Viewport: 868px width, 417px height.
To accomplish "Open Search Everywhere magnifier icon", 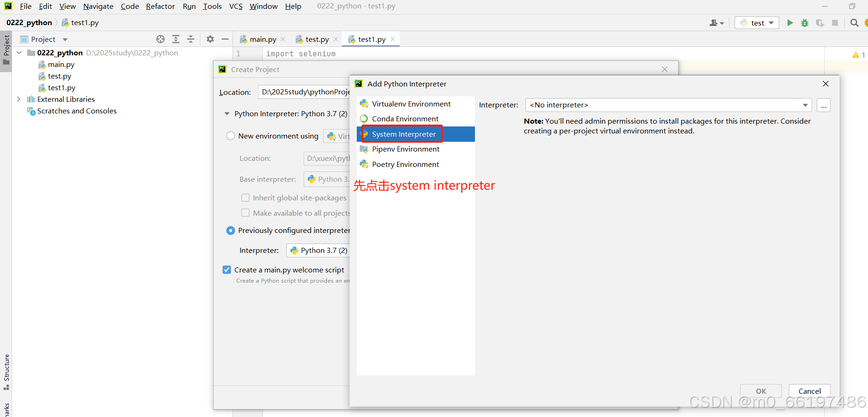I will (855, 23).
